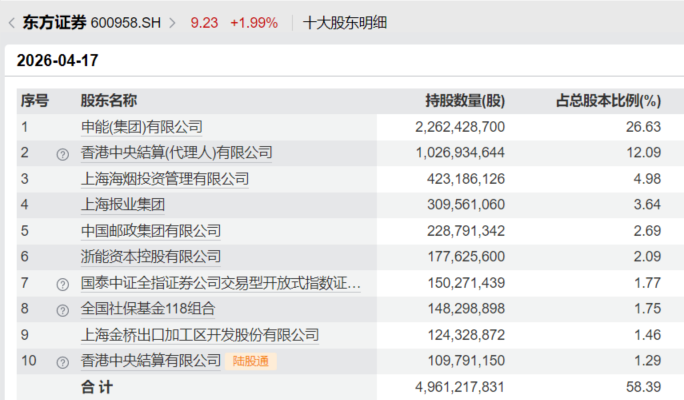Image resolution: width=684 pixels, height=400 pixels.
Task: Select share count 124,328,872
Action: tap(466, 335)
